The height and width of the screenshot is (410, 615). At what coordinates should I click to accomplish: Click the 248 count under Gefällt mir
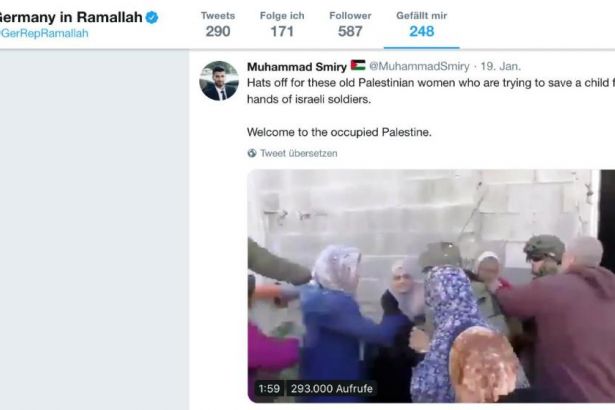(x=421, y=31)
